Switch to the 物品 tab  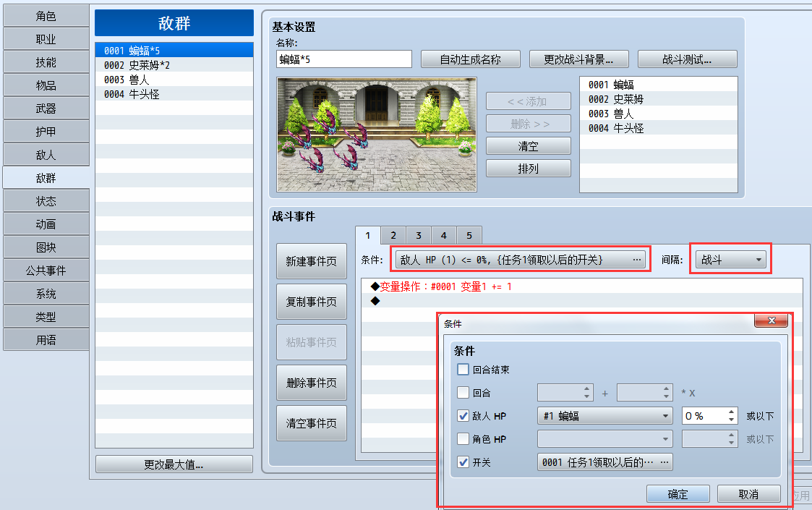coord(46,85)
